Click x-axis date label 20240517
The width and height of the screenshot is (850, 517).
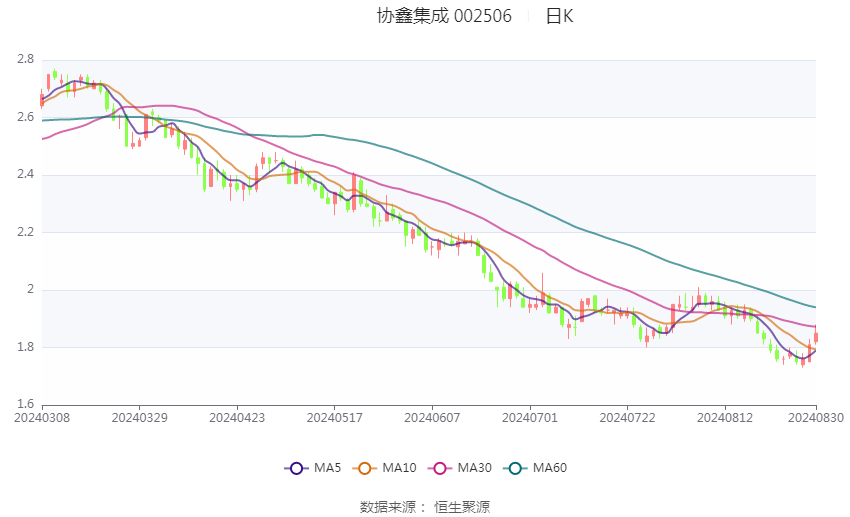334,418
